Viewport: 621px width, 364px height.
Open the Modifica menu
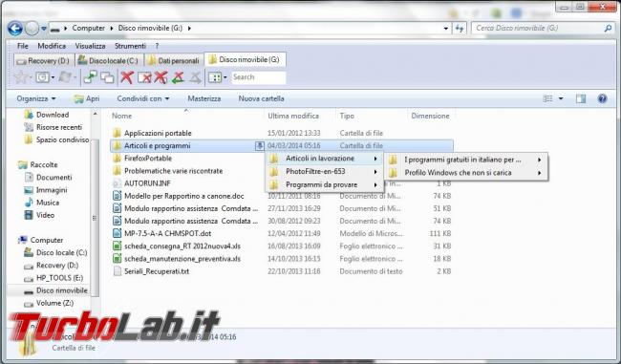pyautogui.click(x=52, y=46)
